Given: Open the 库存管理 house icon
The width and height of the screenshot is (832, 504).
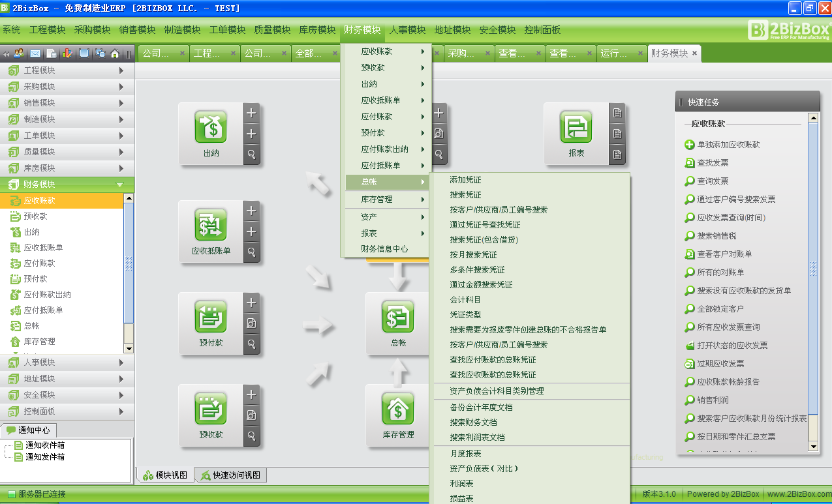Looking at the screenshot, I should pyautogui.click(x=398, y=409).
